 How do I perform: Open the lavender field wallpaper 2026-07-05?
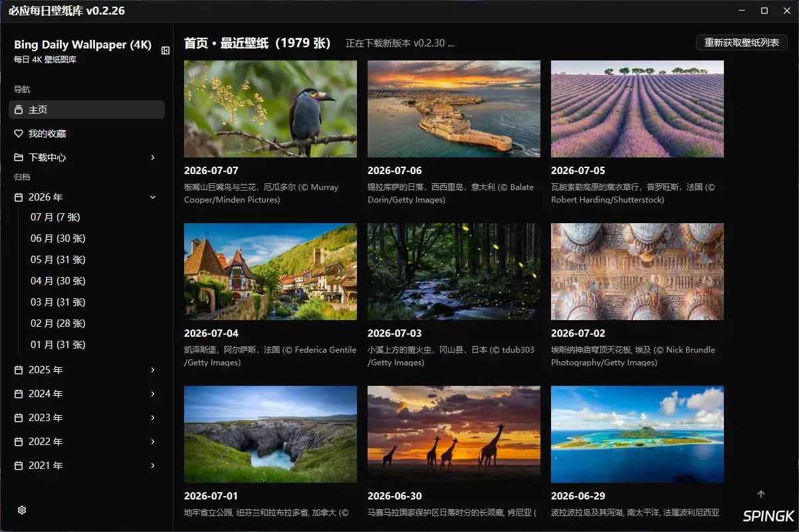[x=637, y=109]
